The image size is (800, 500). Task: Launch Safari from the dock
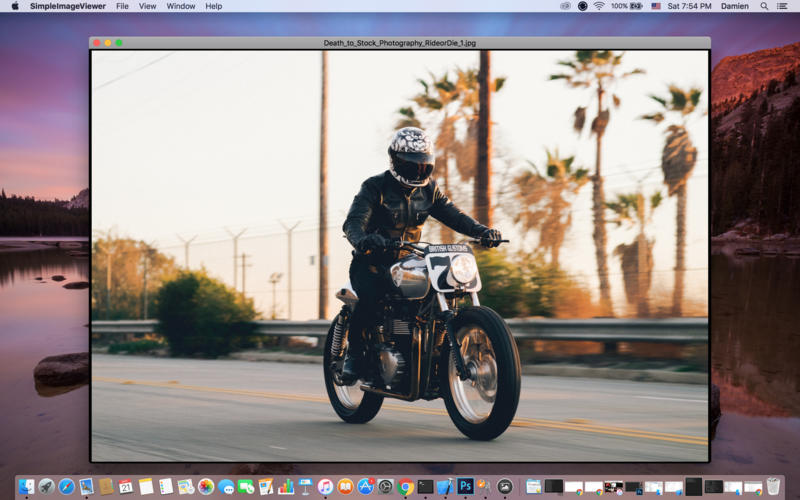[67, 487]
